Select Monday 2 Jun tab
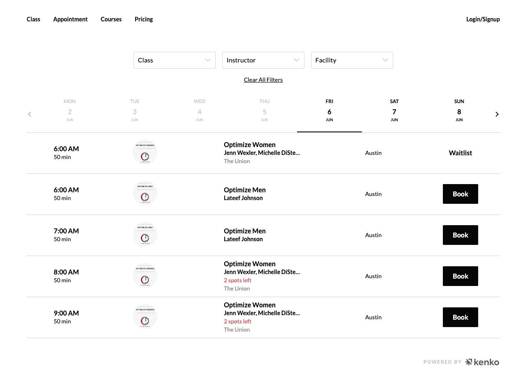 coord(70,111)
